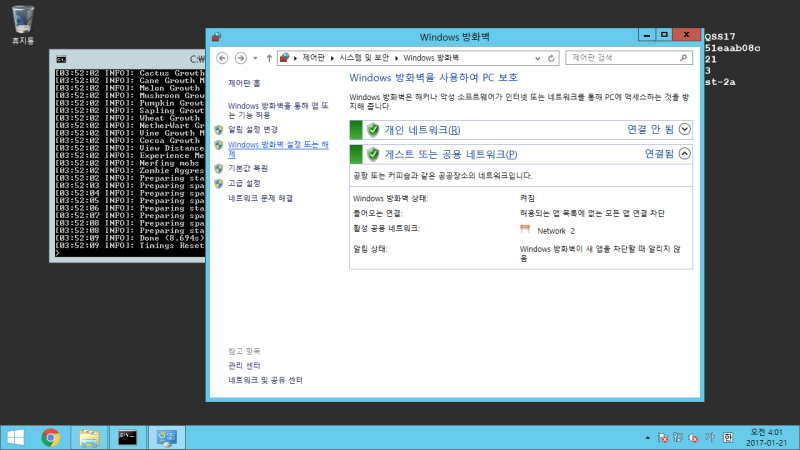
Task: Collapse 게스트 또는 공용 네트워크 chevron
Action: pos(685,154)
